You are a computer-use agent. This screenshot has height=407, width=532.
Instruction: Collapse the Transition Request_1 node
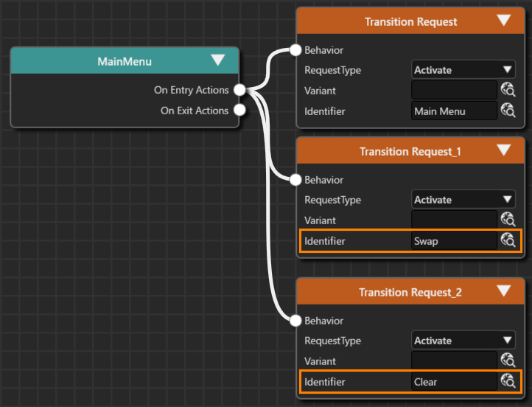504,150
